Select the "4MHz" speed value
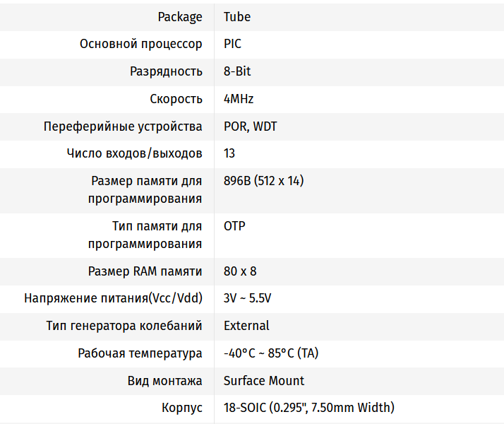The image size is (504, 424). tap(239, 99)
